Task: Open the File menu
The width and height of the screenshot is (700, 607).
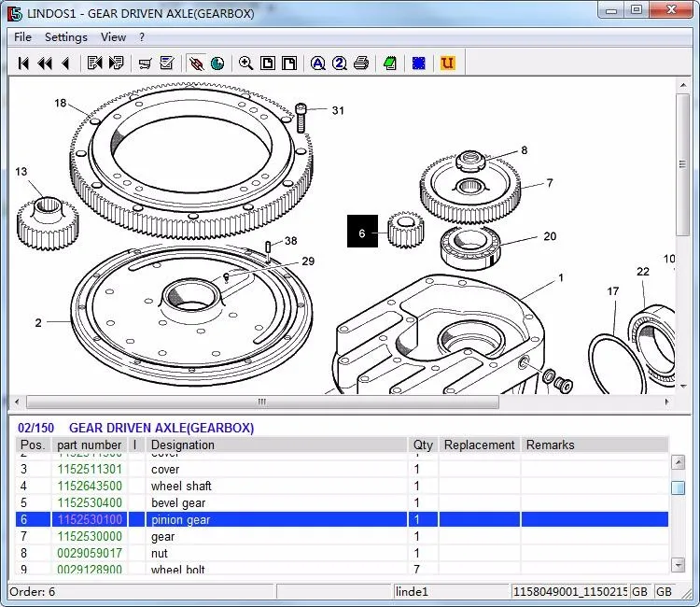Action: [22, 37]
